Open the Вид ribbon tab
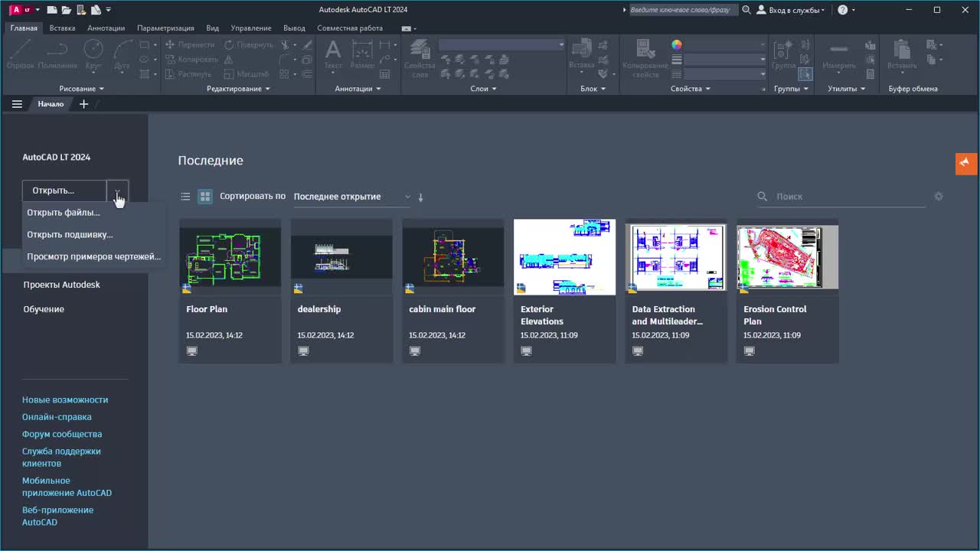 click(213, 28)
